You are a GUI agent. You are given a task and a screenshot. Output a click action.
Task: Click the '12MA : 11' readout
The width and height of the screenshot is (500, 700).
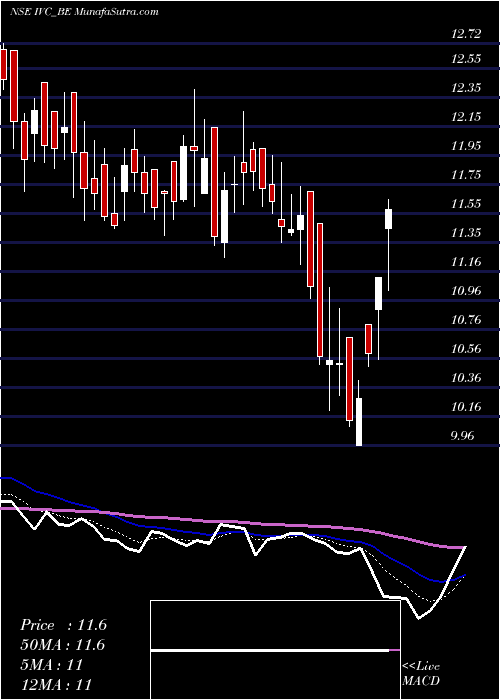[56, 684]
